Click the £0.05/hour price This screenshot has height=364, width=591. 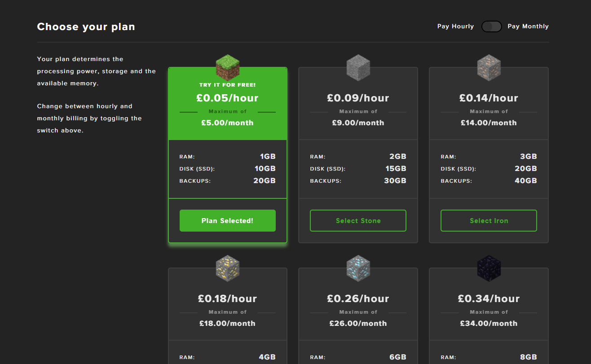click(228, 98)
